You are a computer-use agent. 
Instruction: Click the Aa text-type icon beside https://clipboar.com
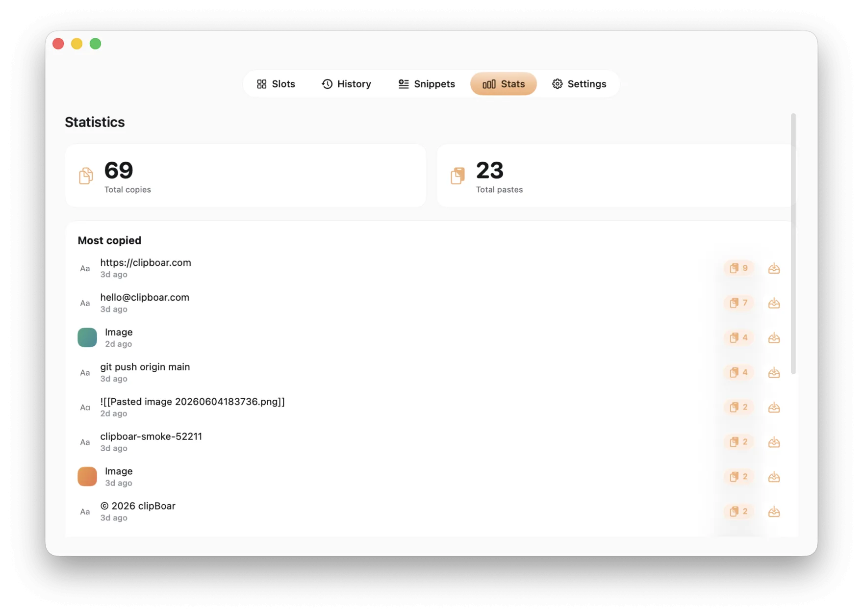pos(85,269)
